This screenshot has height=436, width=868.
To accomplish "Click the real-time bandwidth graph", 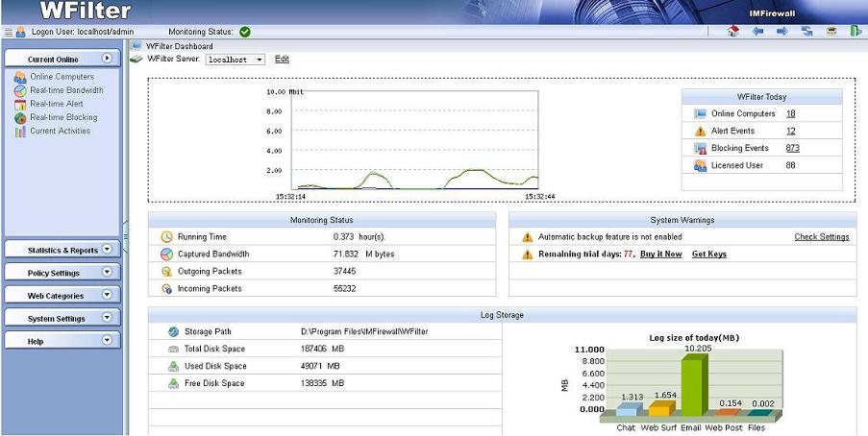I will coord(414,140).
